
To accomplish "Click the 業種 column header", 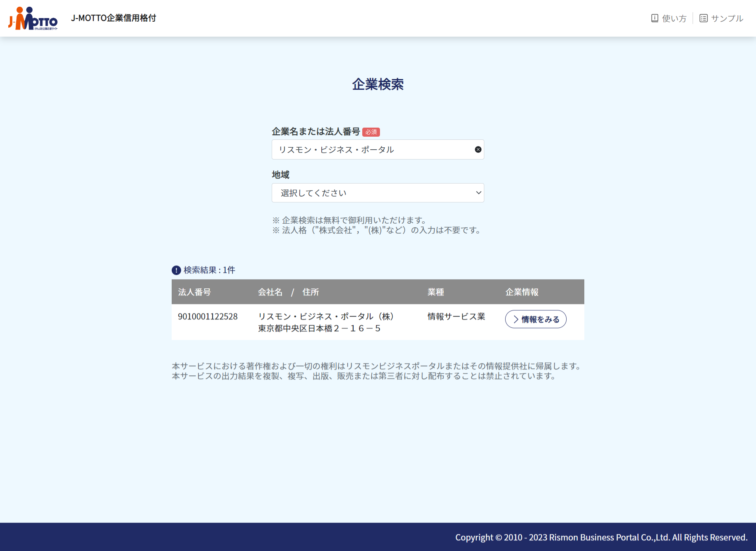I will pos(436,292).
